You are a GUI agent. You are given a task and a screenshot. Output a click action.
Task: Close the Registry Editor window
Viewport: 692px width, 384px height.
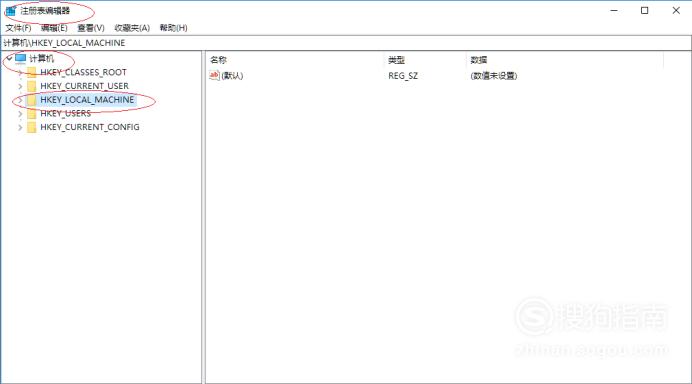click(x=676, y=11)
